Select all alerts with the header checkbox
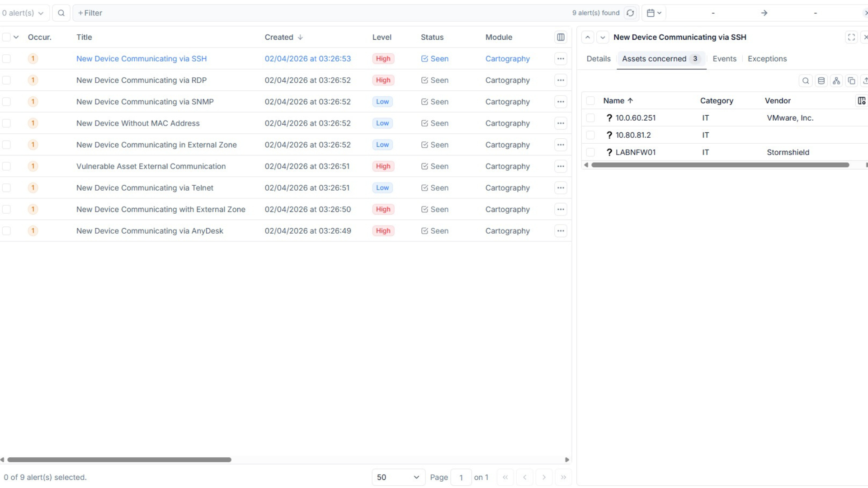 point(6,37)
